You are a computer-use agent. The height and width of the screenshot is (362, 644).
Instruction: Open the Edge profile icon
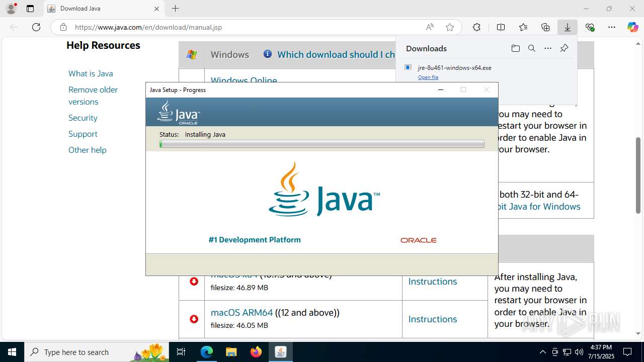pyautogui.click(x=11, y=9)
